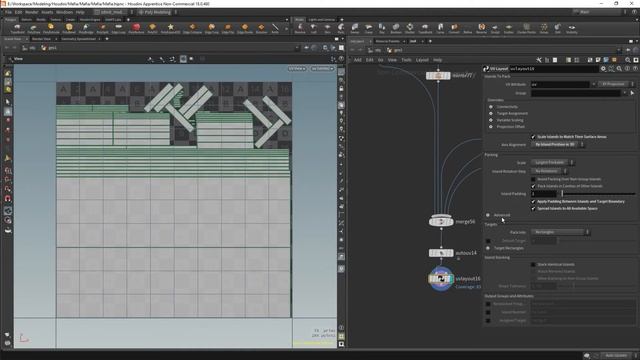
Task: Open the UV Projection dropdown
Action: (x=616, y=84)
